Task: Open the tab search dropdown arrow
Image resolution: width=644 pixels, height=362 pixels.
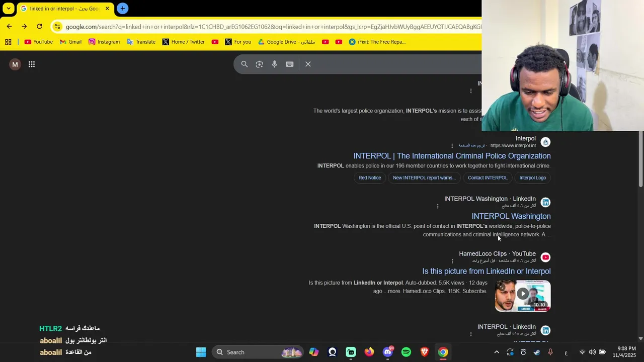Action: point(9,9)
